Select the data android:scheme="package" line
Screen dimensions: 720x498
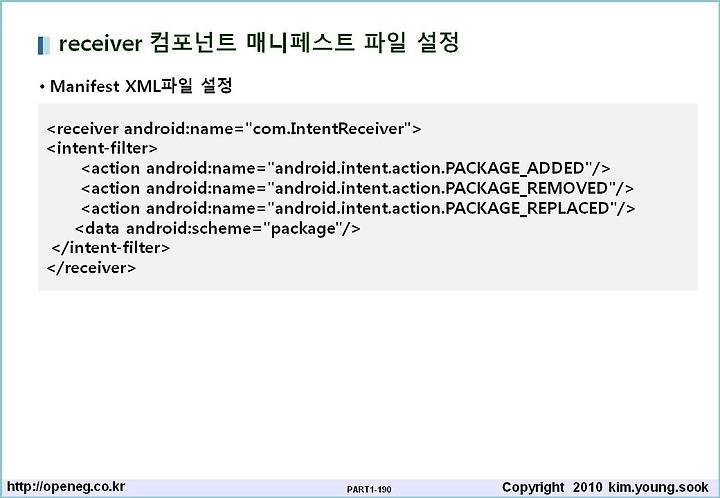coord(218,229)
